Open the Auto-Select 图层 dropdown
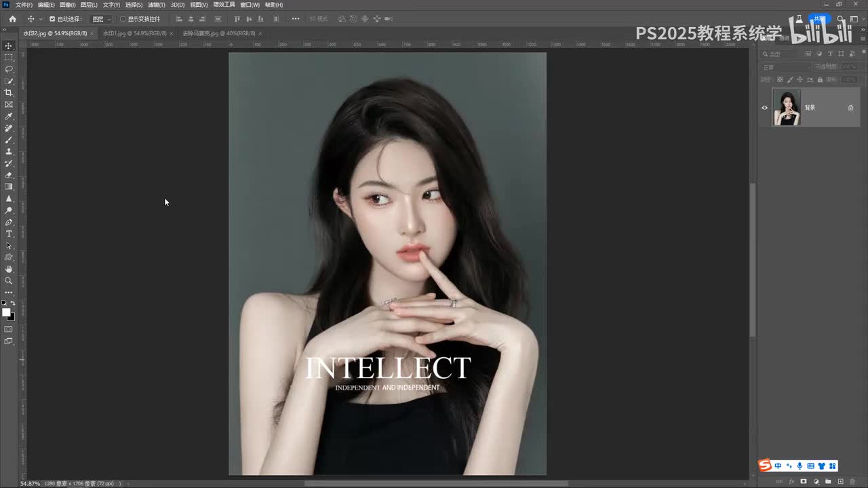 [x=102, y=19]
